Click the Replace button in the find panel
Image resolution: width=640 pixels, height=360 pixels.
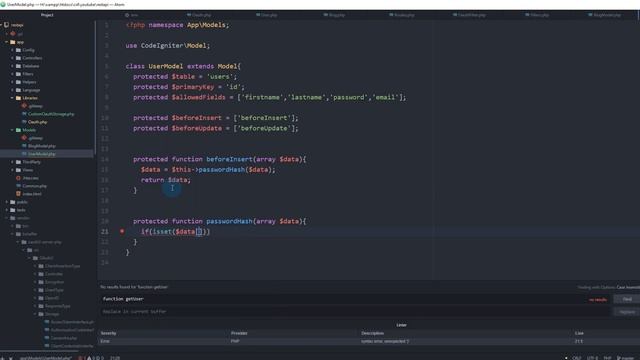[627, 312]
